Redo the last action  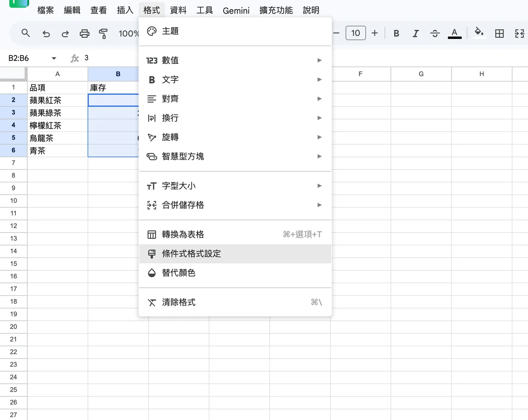65,34
